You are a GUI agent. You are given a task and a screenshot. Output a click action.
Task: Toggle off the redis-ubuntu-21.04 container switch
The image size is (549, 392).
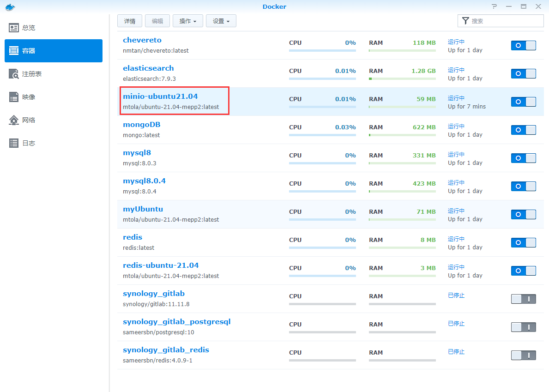524,271
